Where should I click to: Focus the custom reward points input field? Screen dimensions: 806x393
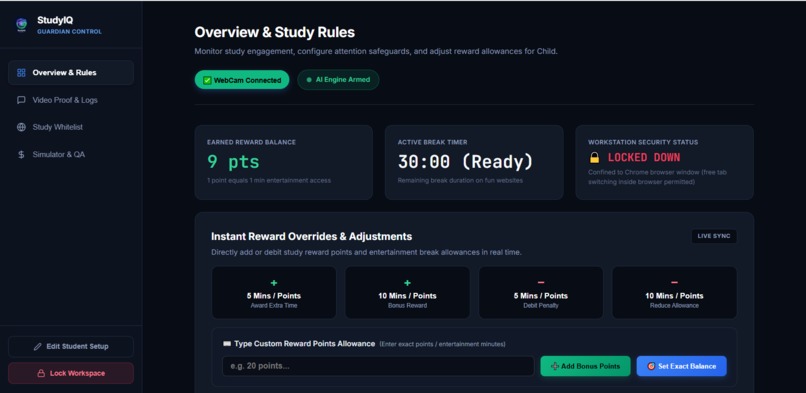point(378,366)
